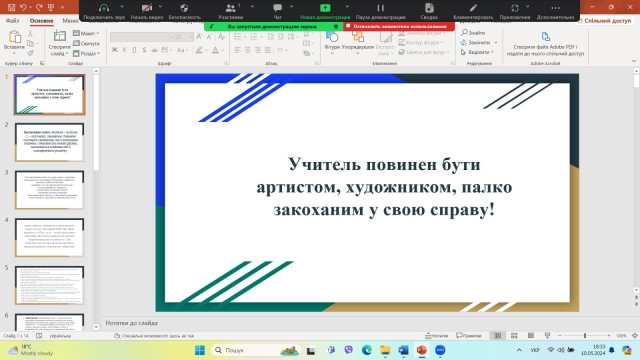Toggle strikethrough formatting
The width and height of the screenshot is (640, 360).
click(x=154, y=50)
